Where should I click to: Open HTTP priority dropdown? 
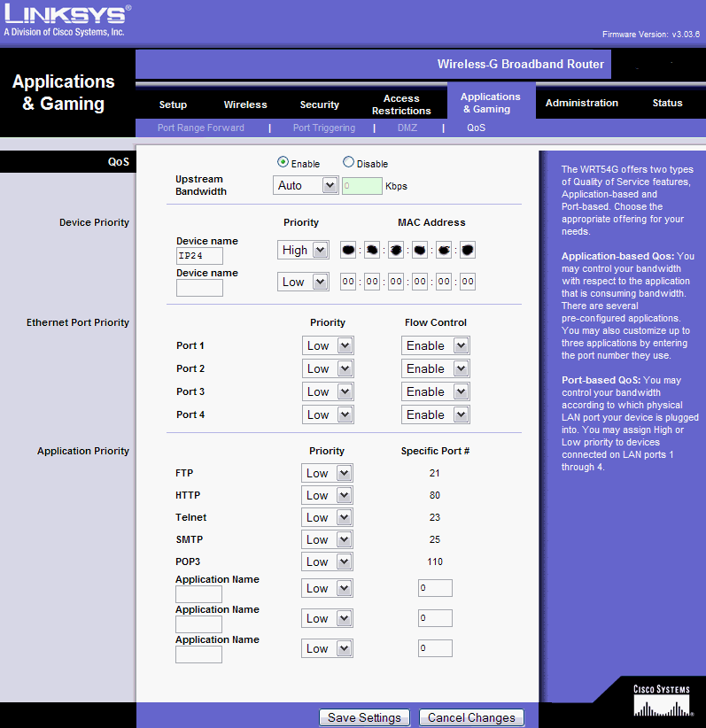pyautogui.click(x=327, y=495)
